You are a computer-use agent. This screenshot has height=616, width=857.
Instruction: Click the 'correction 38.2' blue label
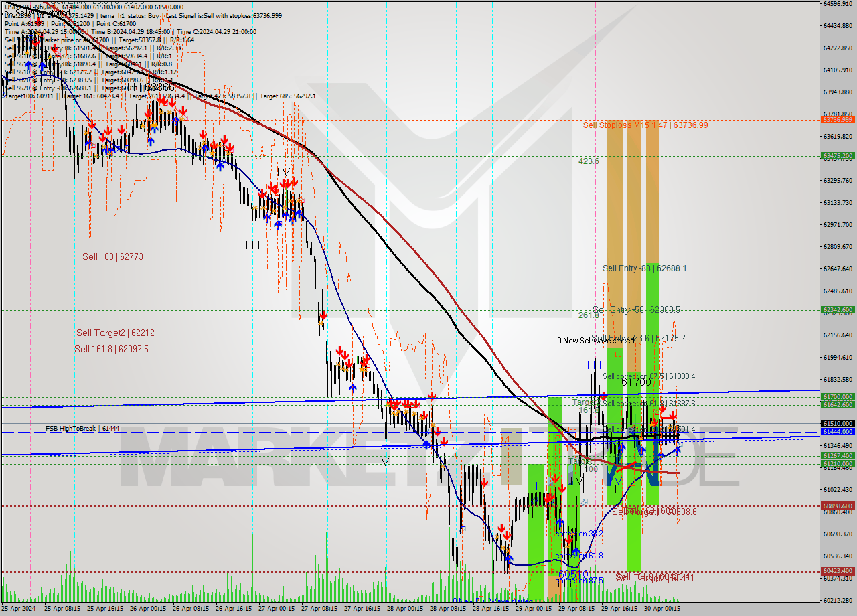tap(578, 534)
